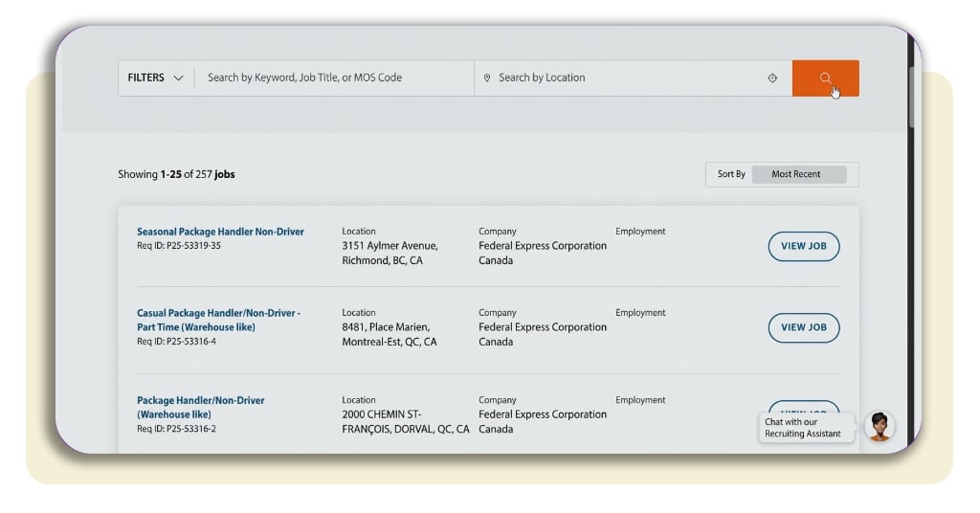980x513 pixels.
Task: Click 3151 Aylmer Avenue, Richmond address
Action: [390, 253]
